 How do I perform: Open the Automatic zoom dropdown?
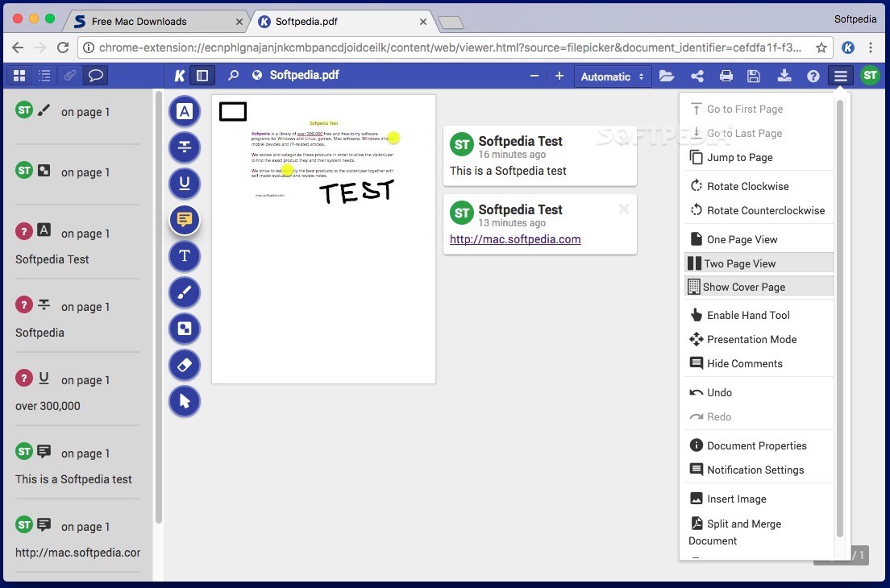click(613, 77)
